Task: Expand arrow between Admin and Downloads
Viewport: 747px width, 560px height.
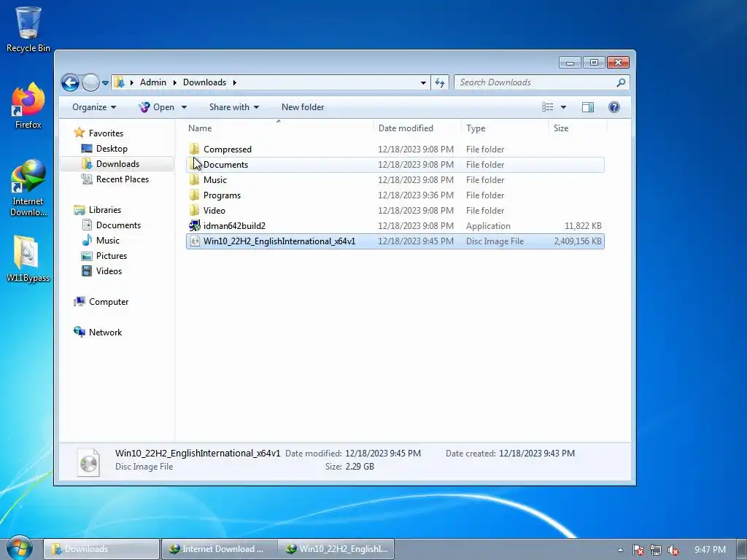Action: 175,82
